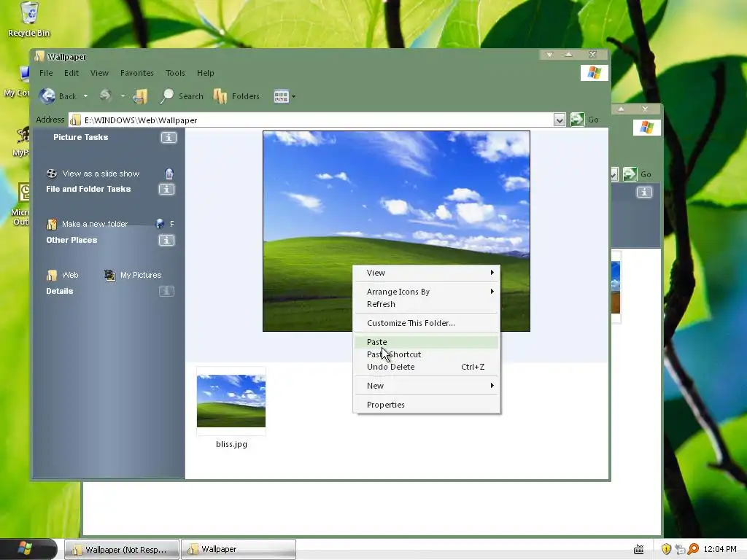
Task: Open the Recycle Bin desktop icon
Action: coord(29,19)
